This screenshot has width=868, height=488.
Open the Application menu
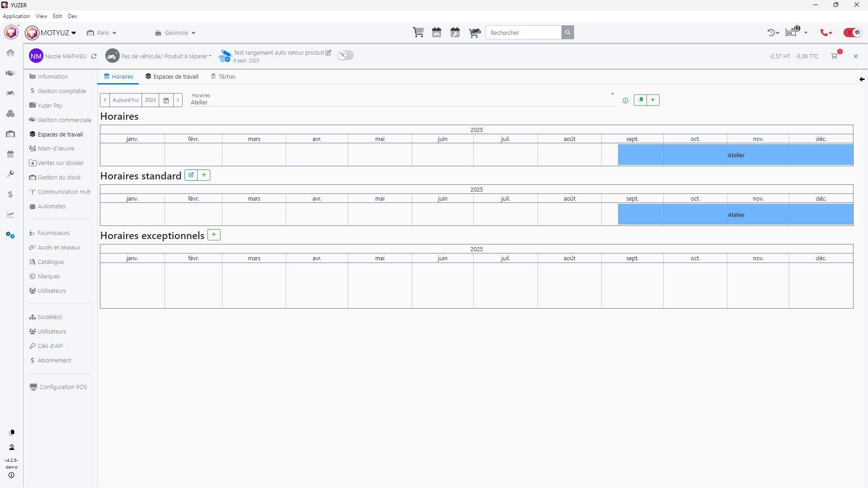16,16
